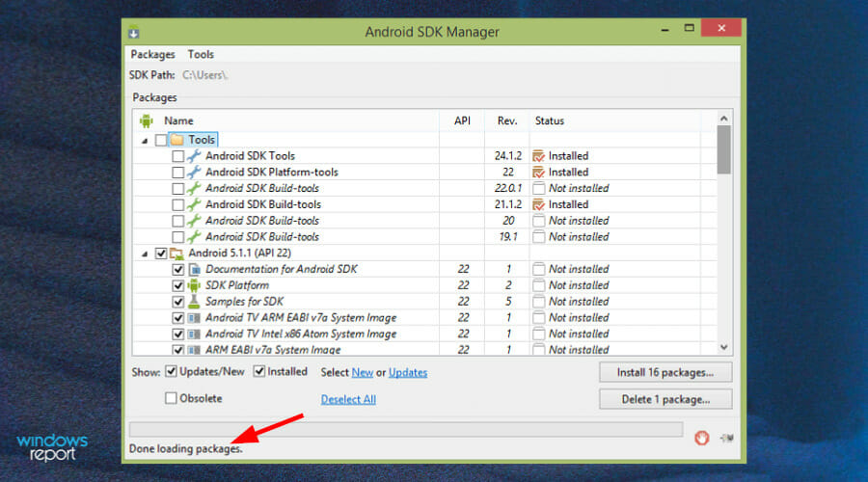
Task: Click Not installed status icon for Build-tools 22.0.1
Action: (x=538, y=189)
